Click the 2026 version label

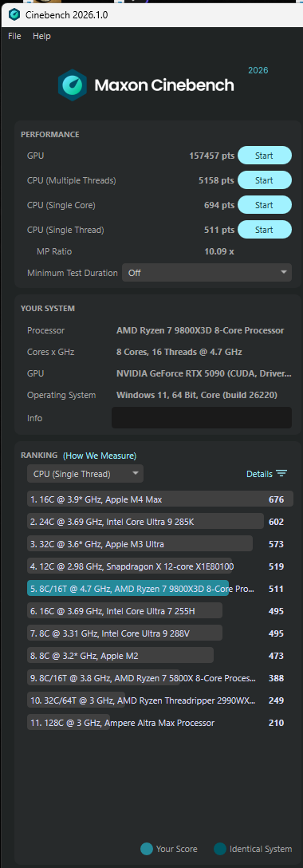coord(258,70)
